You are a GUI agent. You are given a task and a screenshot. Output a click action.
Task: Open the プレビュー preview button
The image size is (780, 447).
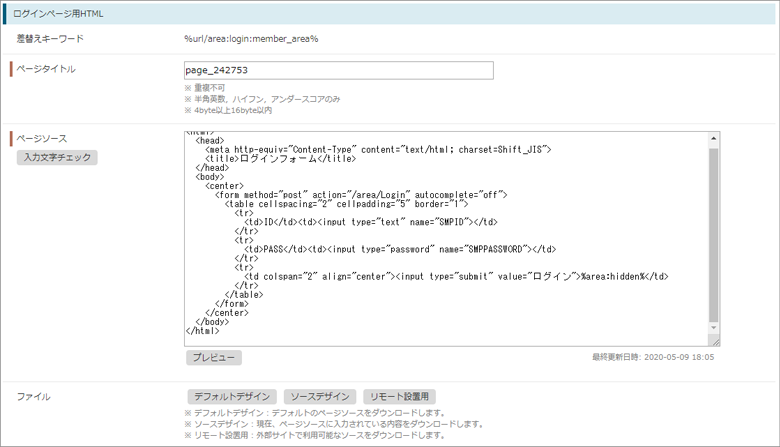pyautogui.click(x=213, y=357)
